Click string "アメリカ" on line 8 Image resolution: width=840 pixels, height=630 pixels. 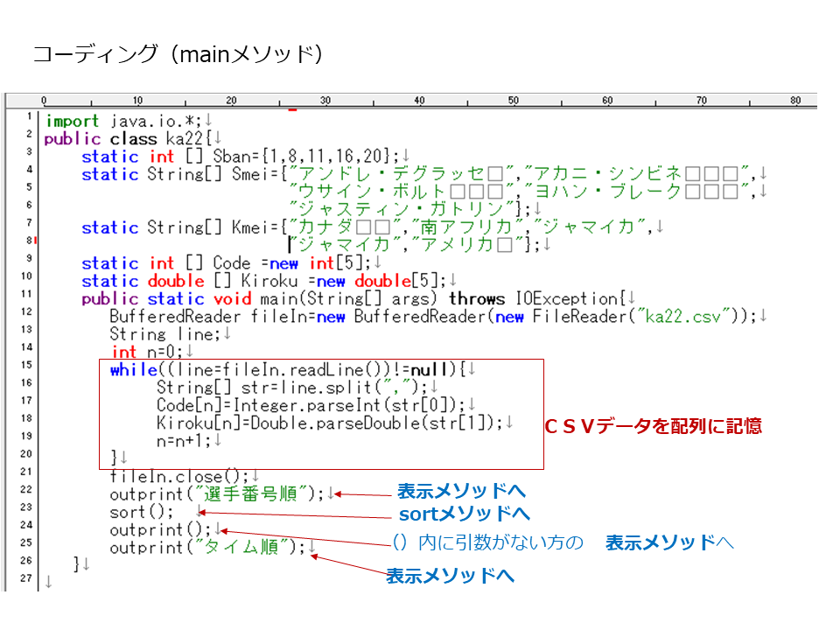tap(466, 245)
